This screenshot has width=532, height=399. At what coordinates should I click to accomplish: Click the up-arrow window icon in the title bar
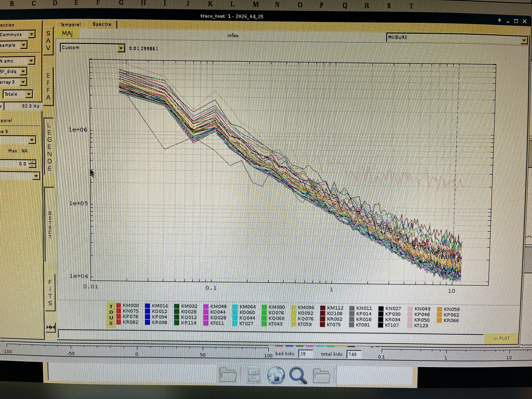(x=499, y=21)
